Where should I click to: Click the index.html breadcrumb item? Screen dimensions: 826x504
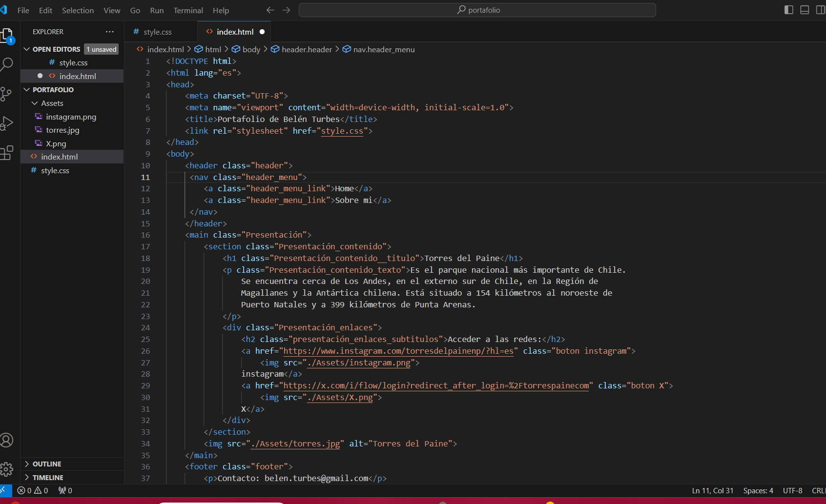coord(165,49)
